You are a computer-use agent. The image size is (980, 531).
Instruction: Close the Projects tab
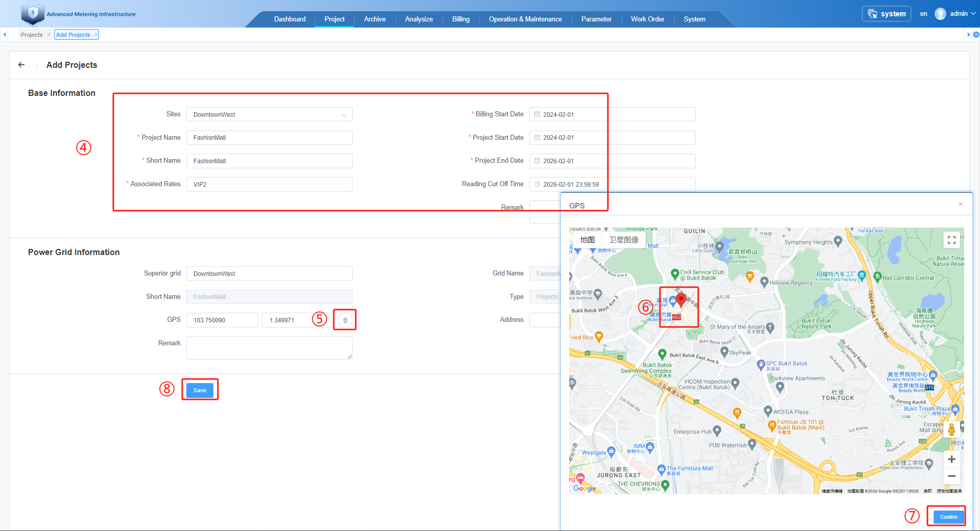click(x=48, y=35)
